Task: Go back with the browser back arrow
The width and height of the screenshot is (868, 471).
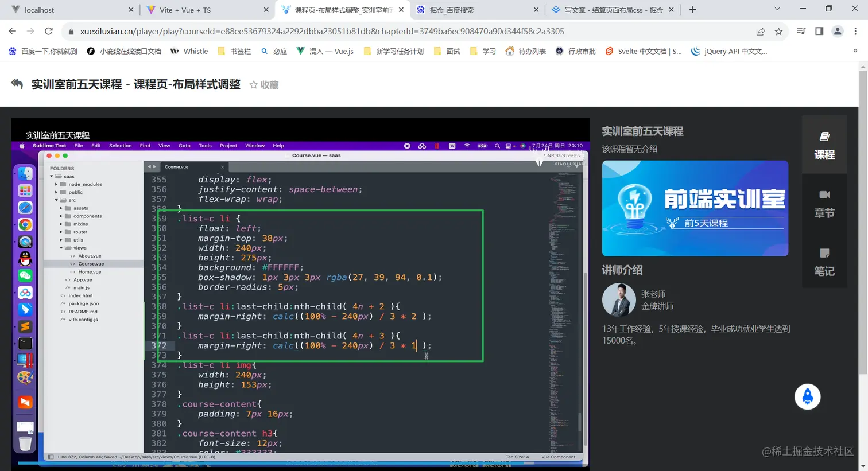Action: pyautogui.click(x=13, y=32)
